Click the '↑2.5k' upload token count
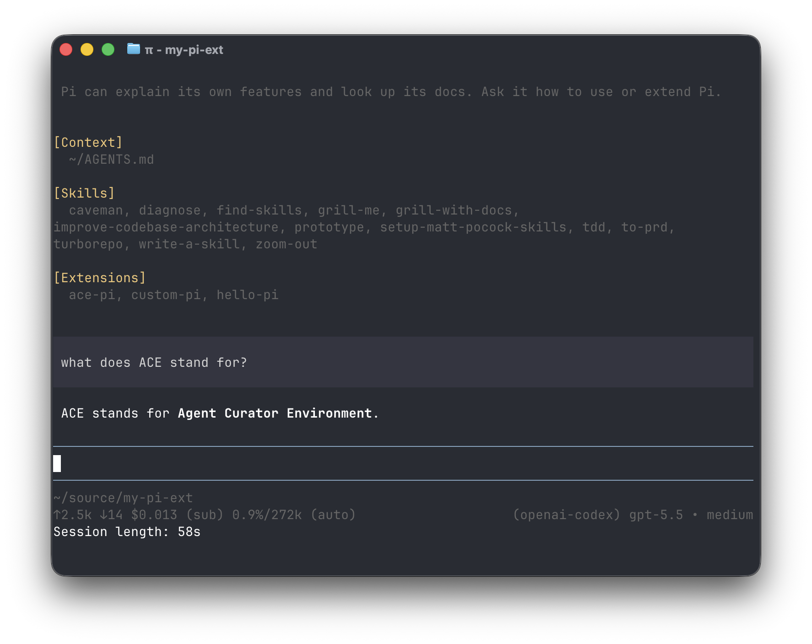 pyautogui.click(x=73, y=515)
